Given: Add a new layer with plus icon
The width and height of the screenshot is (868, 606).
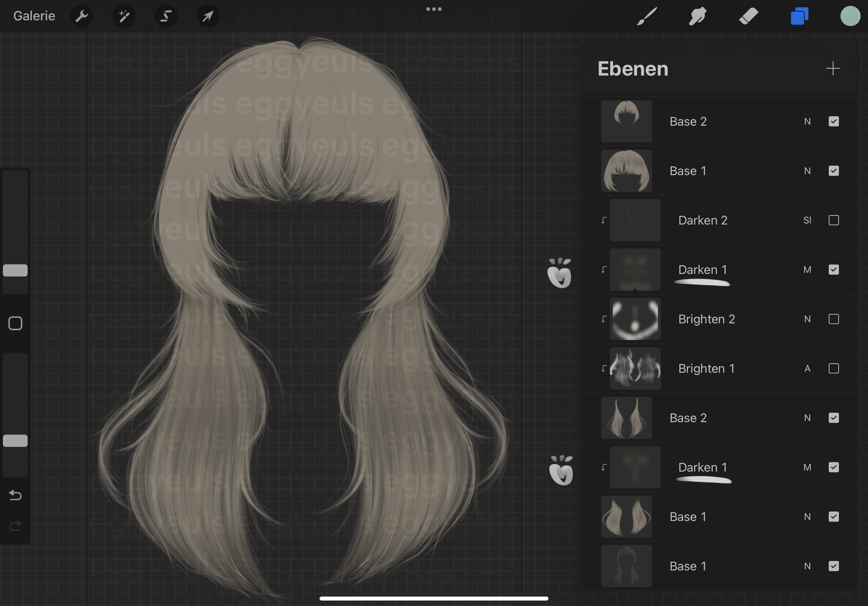Looking at the screenshot, I should 833,69.
